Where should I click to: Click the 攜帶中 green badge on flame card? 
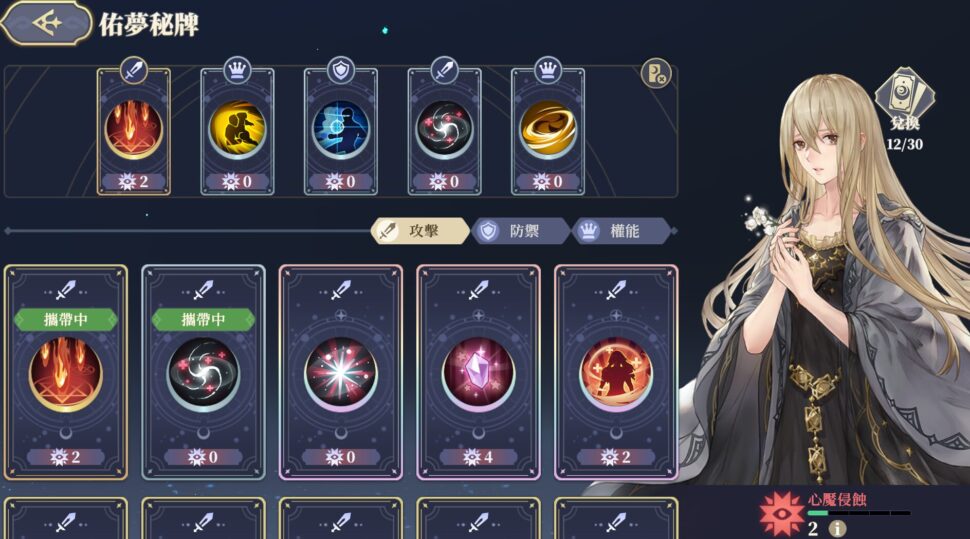click(x=66, y=319)
